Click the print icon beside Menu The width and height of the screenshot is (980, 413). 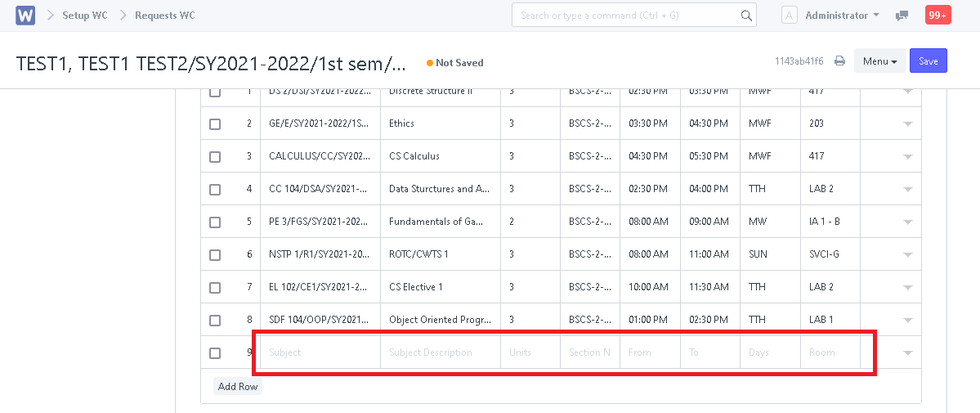(839, 61)
